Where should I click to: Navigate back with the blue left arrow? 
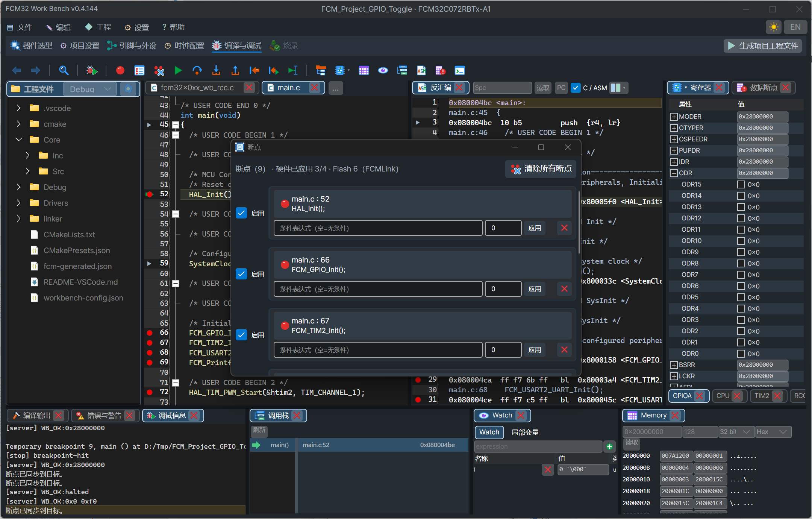17,70
